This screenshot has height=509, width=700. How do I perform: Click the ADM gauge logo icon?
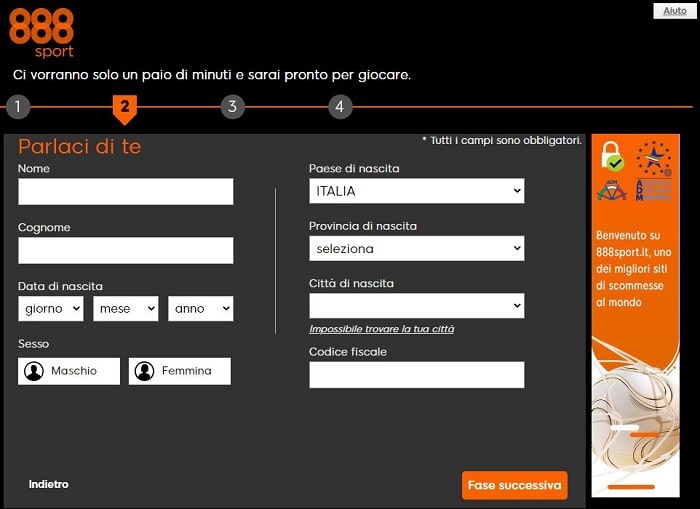click(612, 190)
